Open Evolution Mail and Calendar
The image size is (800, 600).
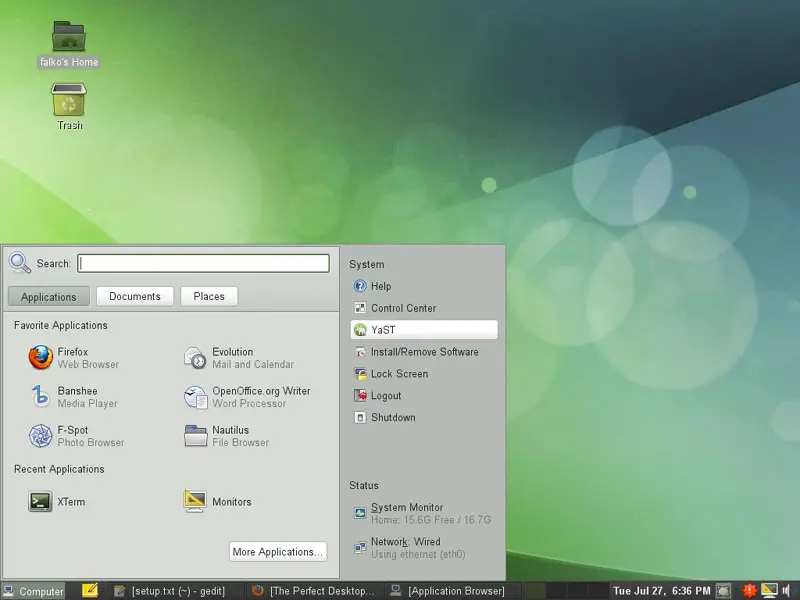[239, 358]
